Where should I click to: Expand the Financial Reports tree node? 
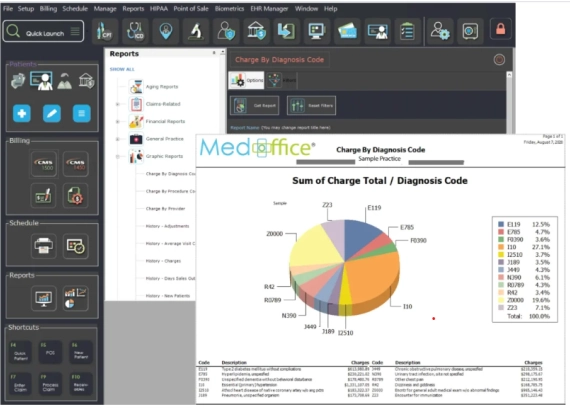tap(117, 121)
